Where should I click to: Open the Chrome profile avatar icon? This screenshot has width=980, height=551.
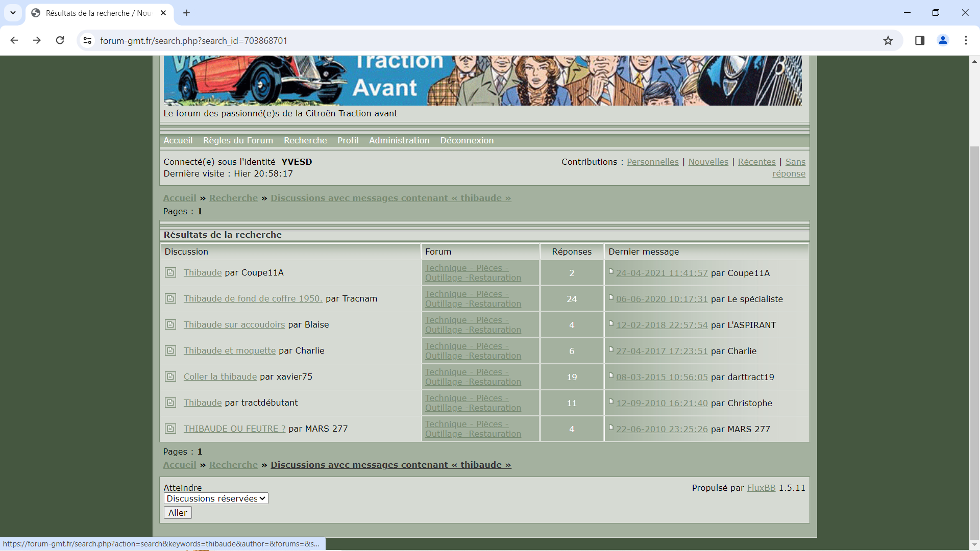pos(943,41)
